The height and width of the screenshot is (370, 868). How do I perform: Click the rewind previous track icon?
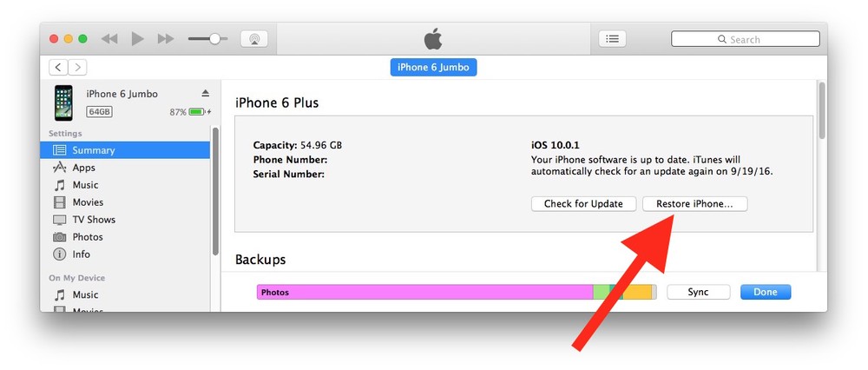(x=109, y=39)
